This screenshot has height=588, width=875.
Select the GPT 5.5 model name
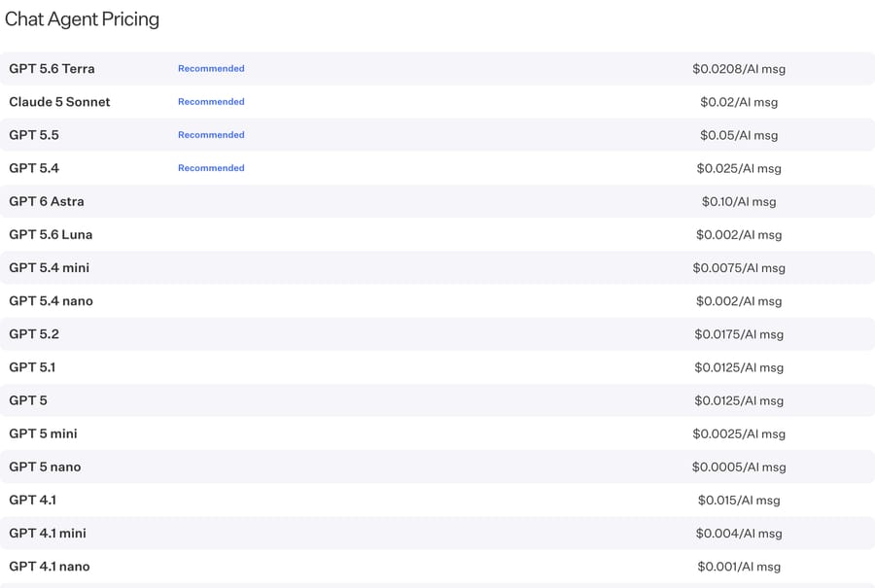pyautogui.click(x=34, y=135)
